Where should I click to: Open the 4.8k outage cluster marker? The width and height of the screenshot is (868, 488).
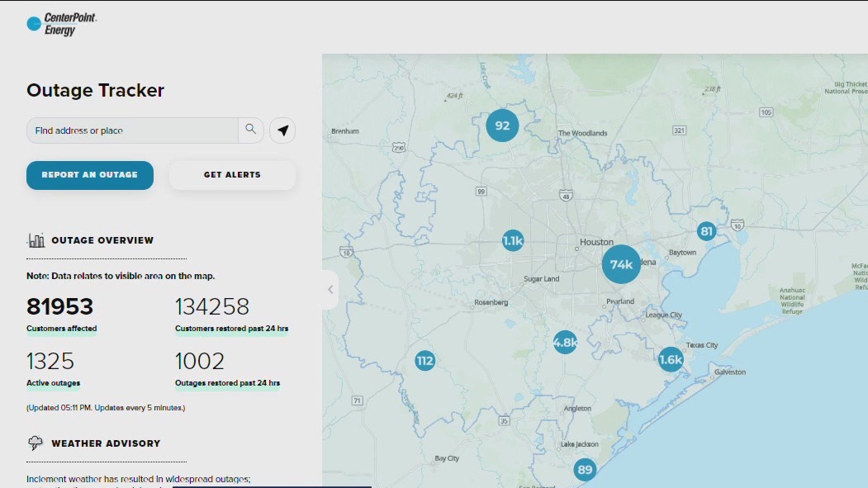coord(565,342)
